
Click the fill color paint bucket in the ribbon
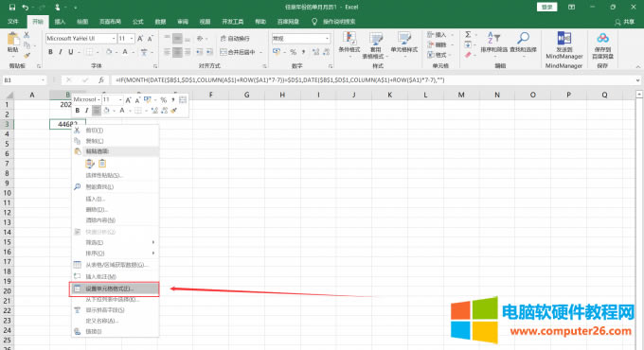pos(109,52)
